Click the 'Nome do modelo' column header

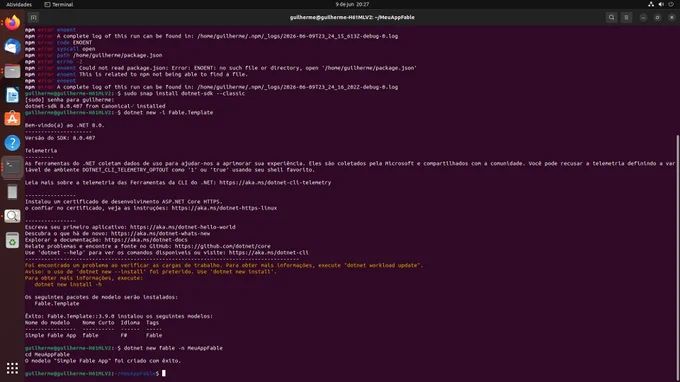click(47, 323)
